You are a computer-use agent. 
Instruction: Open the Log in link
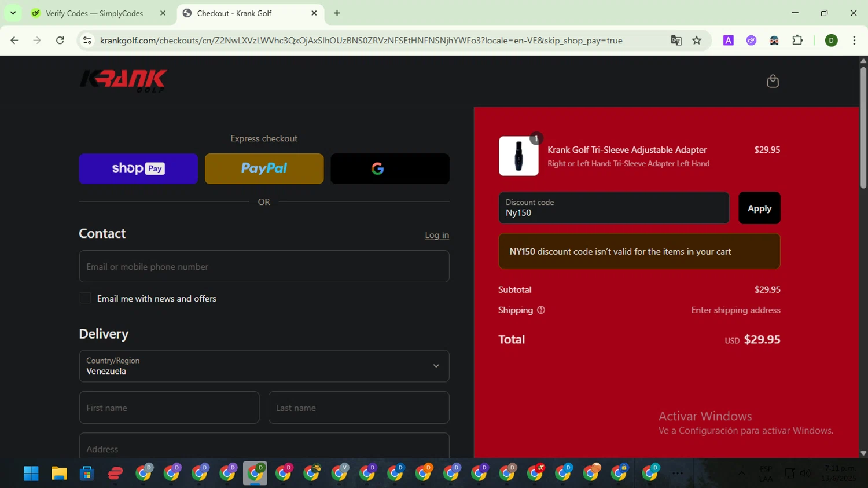[437, 235]
